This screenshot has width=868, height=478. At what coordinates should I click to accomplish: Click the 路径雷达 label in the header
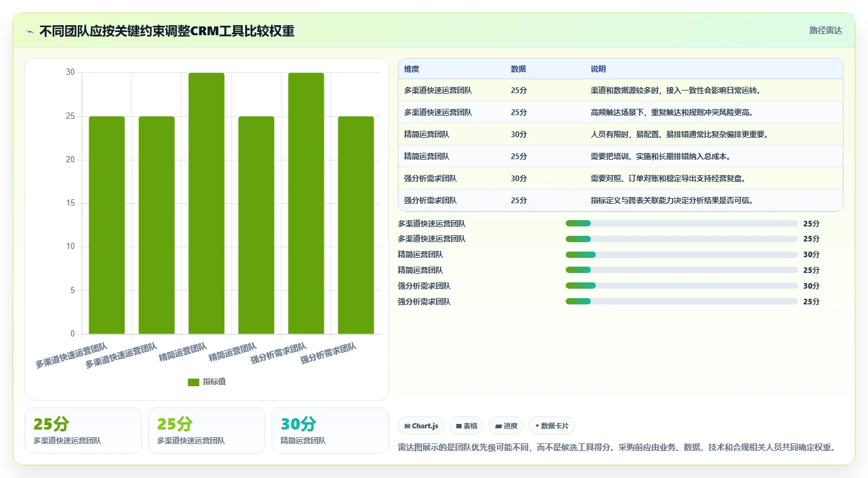click(825, 30)
